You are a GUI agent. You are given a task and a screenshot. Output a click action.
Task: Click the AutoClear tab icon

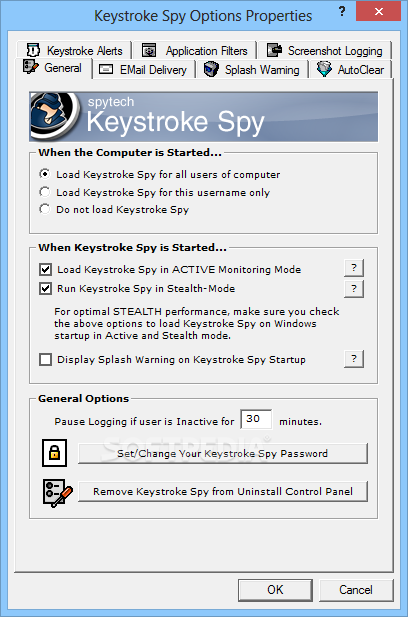[x=324, y=69]
